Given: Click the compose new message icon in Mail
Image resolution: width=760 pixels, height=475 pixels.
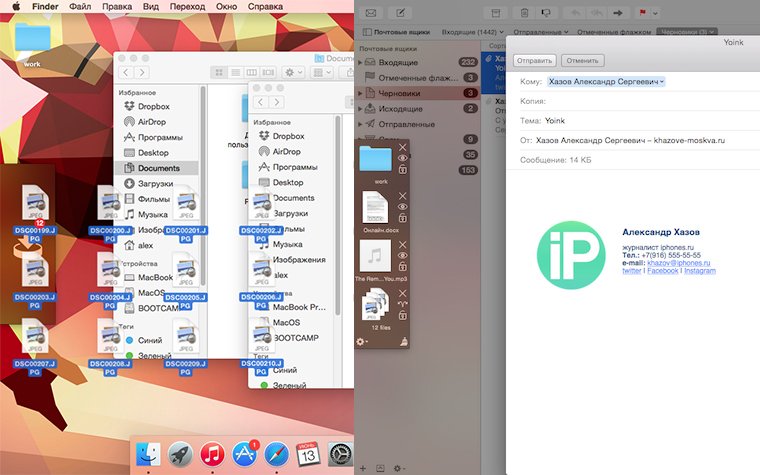Looking at the screenshot, I should click(x=400, y=13).
